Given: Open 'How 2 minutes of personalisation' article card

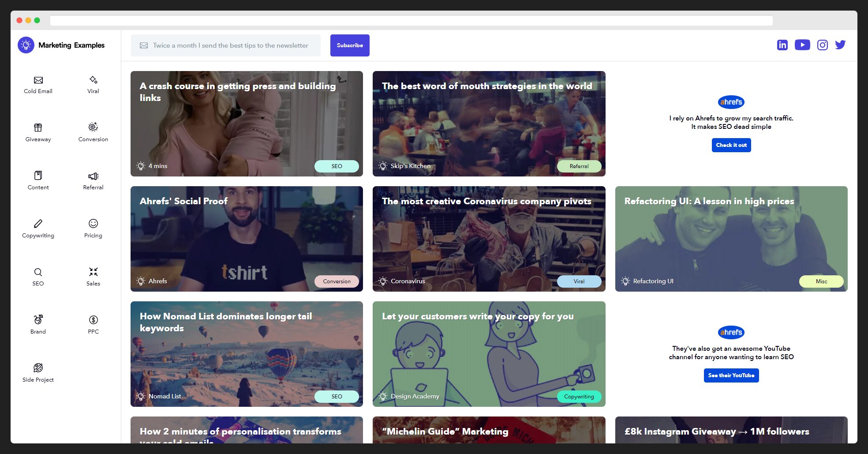Looking at the screenshot, I should 247,430.
